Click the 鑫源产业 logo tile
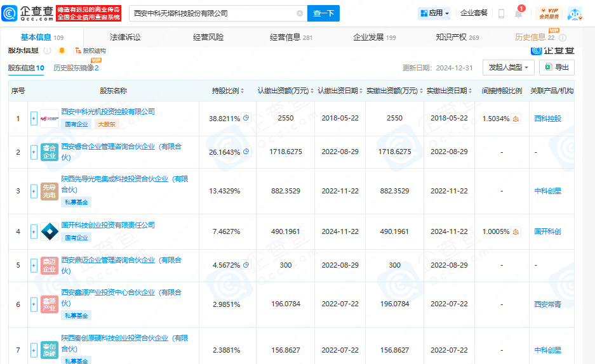 [x=50, y=304]
